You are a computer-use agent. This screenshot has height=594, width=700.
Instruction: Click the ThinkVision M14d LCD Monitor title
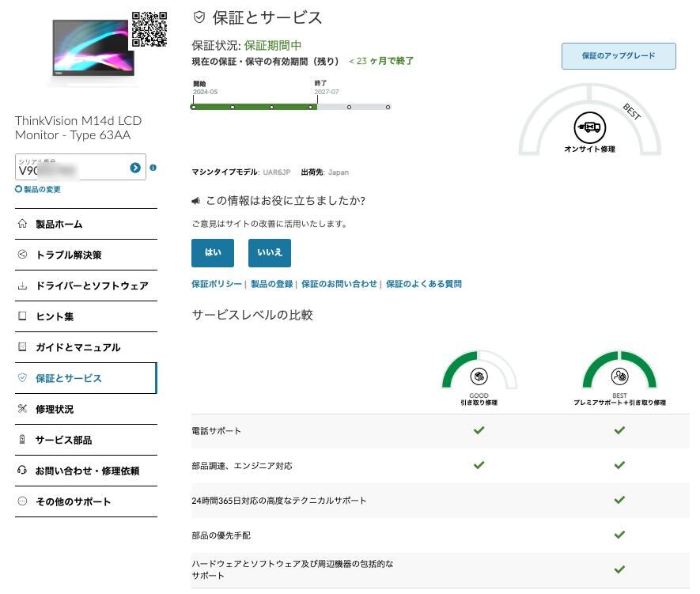tap(78, 127)
